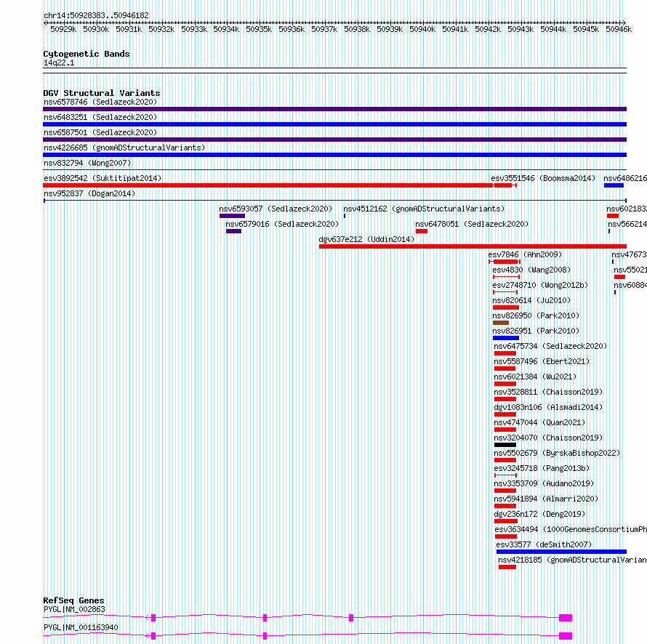Open nsv6021384 (Wu2021) label
Viewport: 647px width, 644px height.
coord(535,377)
